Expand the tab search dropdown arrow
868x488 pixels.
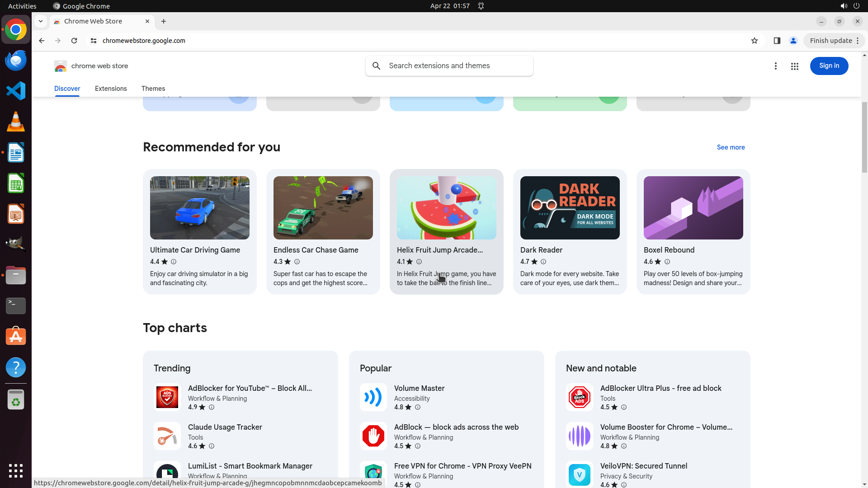41,21
